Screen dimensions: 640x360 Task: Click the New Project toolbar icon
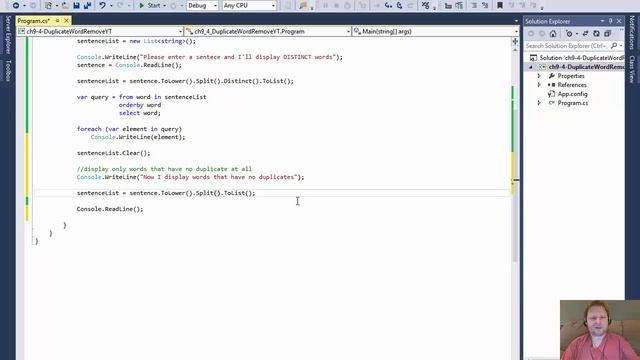[48, 6]
